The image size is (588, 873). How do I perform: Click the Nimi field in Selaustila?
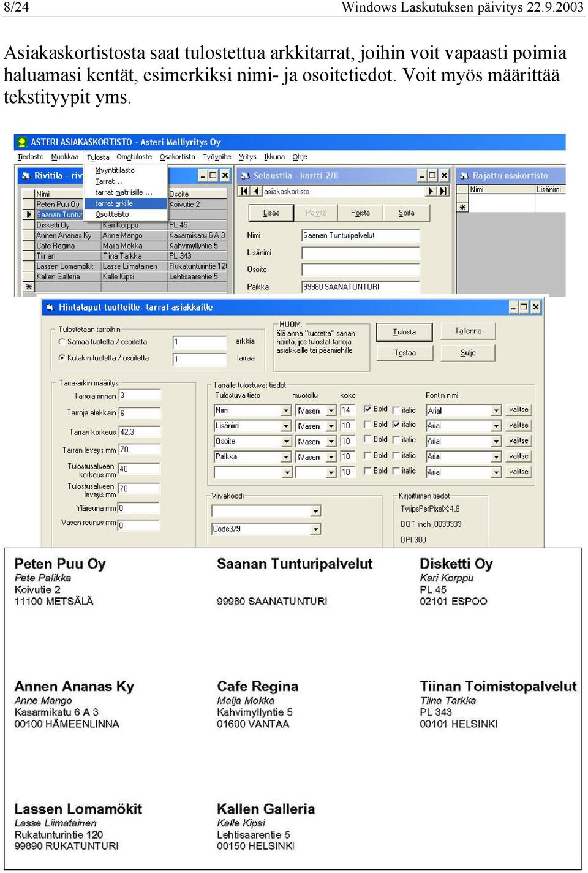(361, 235)
